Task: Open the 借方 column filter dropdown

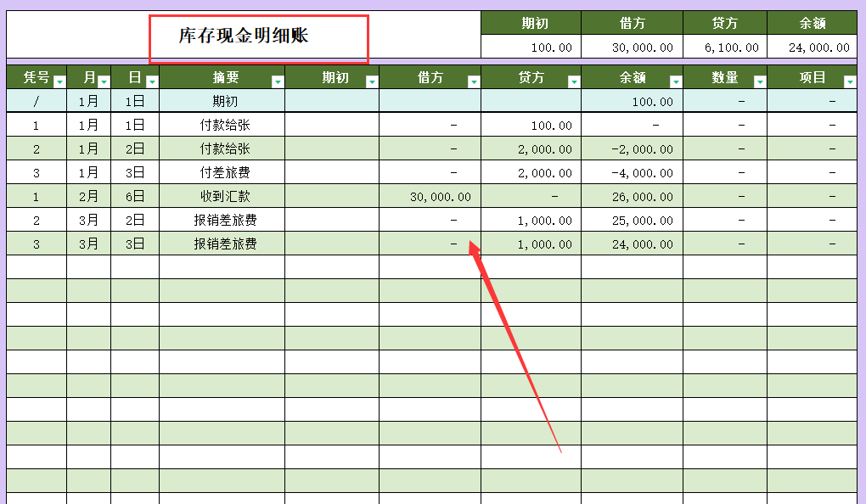Action: click(x=474, y=82)
